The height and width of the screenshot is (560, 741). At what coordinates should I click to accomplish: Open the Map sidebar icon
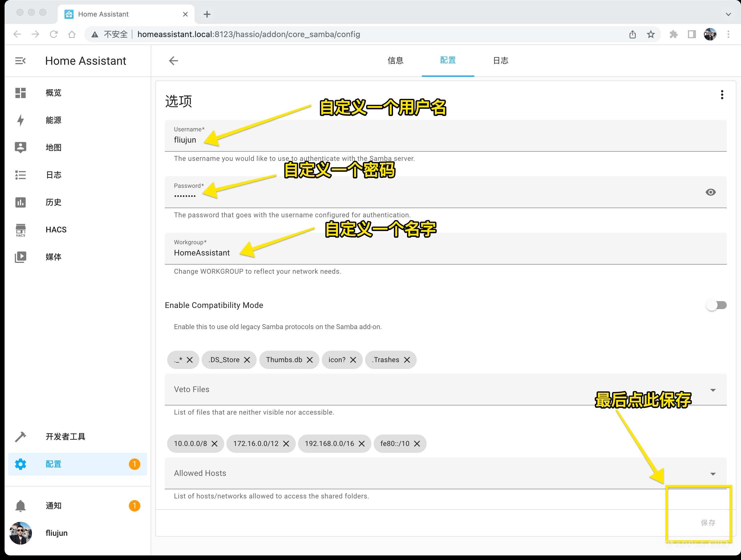coord(21,147)
